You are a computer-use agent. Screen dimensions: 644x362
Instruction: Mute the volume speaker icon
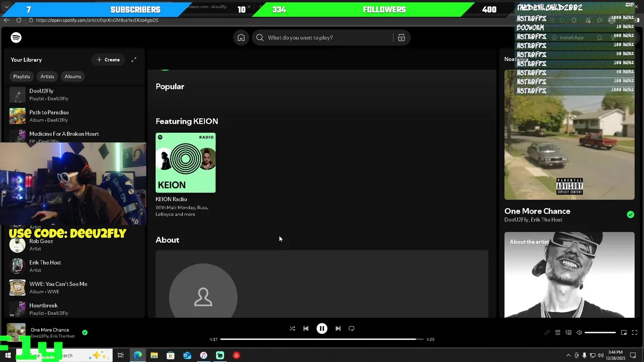pyautogui.click(x=579, y=332)
